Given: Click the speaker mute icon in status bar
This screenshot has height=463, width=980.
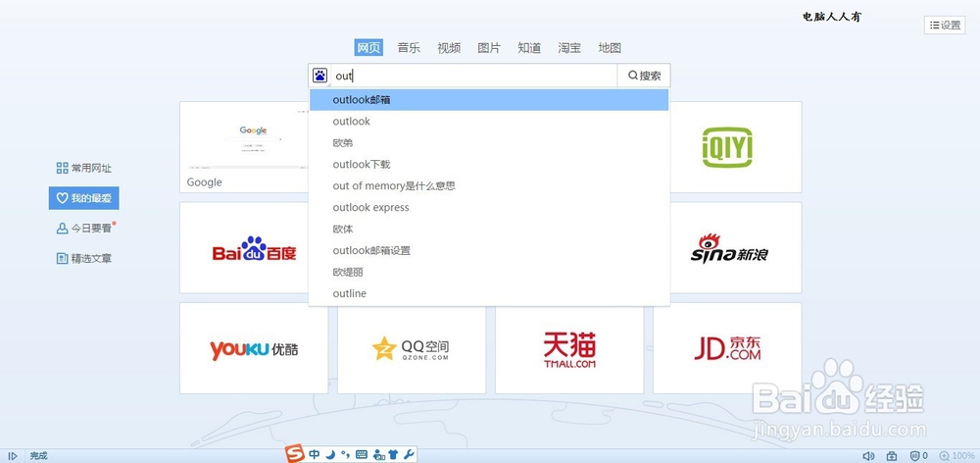Looking at the screenshot, I should (868, 456).
